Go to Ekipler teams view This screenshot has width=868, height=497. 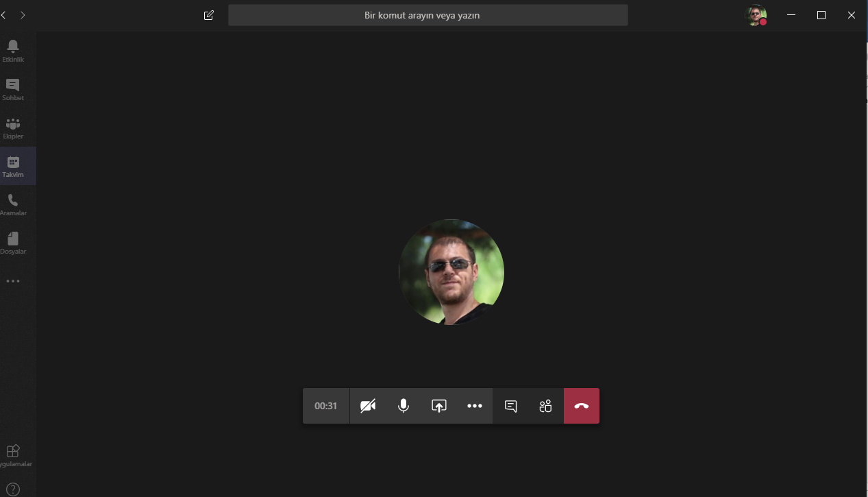[x=12, y=128]
